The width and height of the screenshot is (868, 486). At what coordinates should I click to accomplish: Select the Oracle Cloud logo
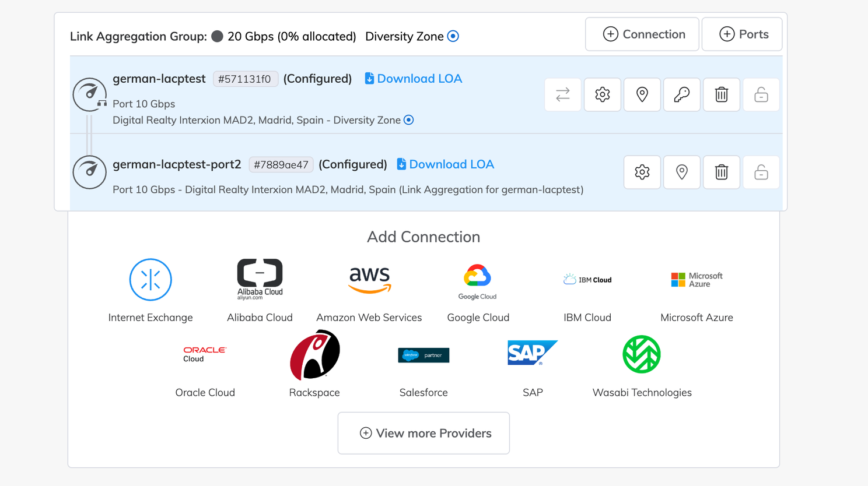205,354
